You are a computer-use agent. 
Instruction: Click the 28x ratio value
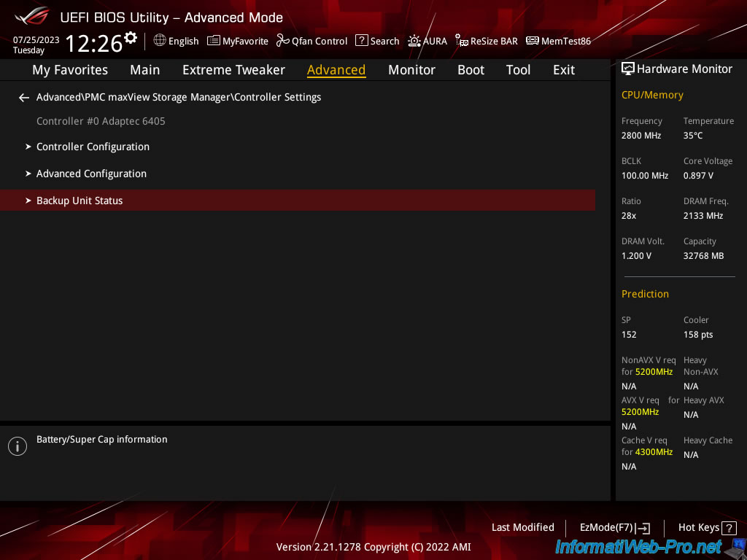[x=629, y=216]
